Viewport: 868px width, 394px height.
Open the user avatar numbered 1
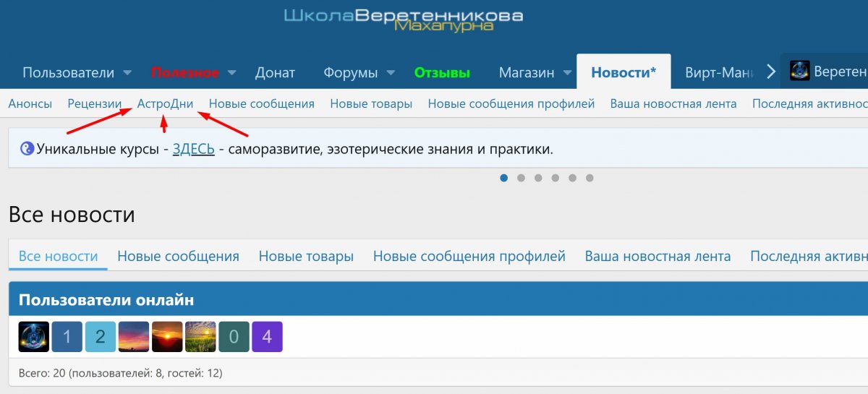tap(67, 337)
